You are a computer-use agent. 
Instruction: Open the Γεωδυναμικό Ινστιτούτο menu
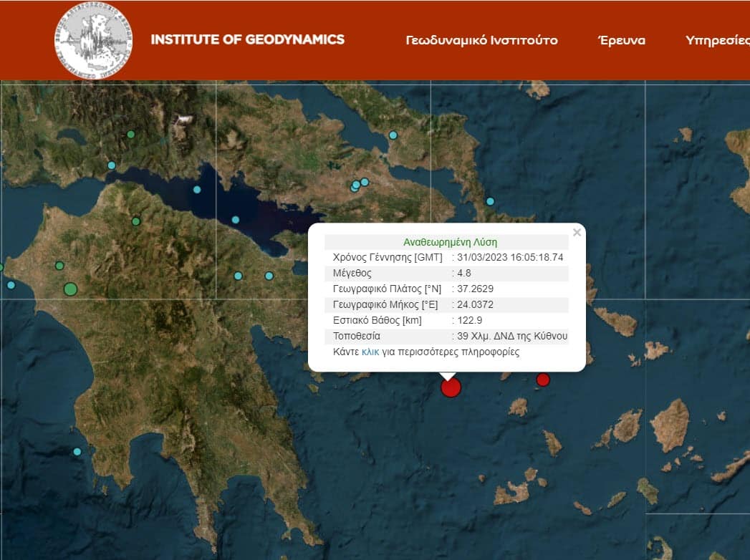click(x=481, y=40)
